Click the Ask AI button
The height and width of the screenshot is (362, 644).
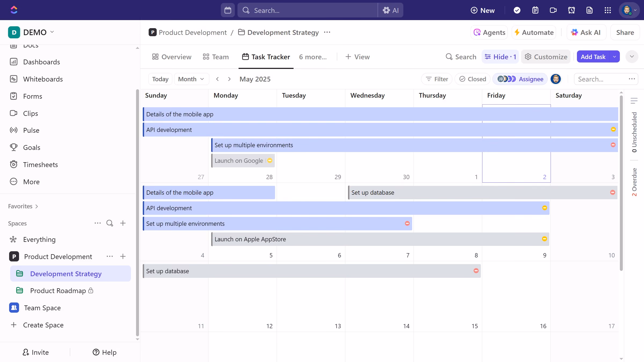point(586,32)
